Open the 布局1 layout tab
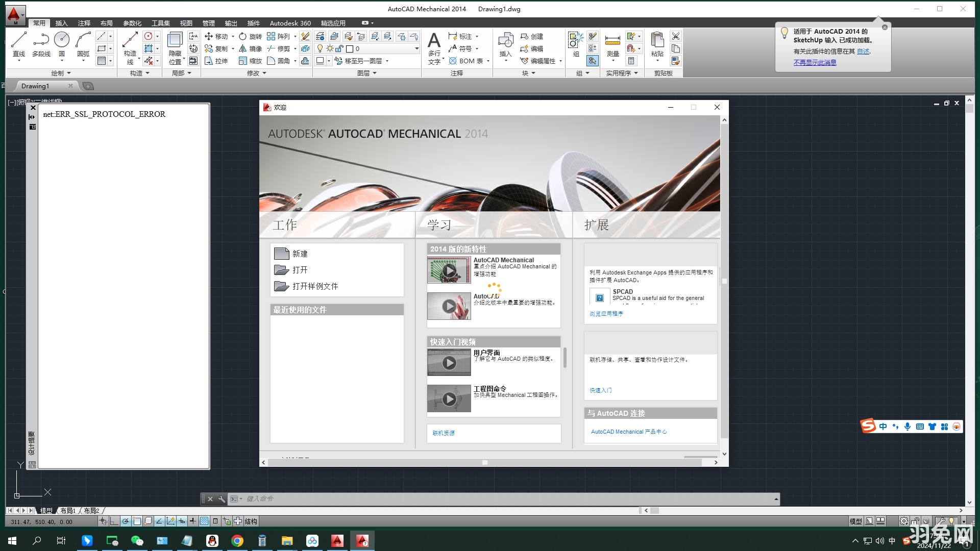 67,510
